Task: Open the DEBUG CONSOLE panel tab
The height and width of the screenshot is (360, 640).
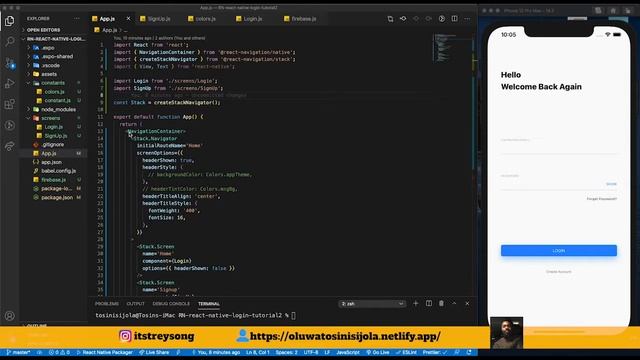Action: [x=171, y=304]
